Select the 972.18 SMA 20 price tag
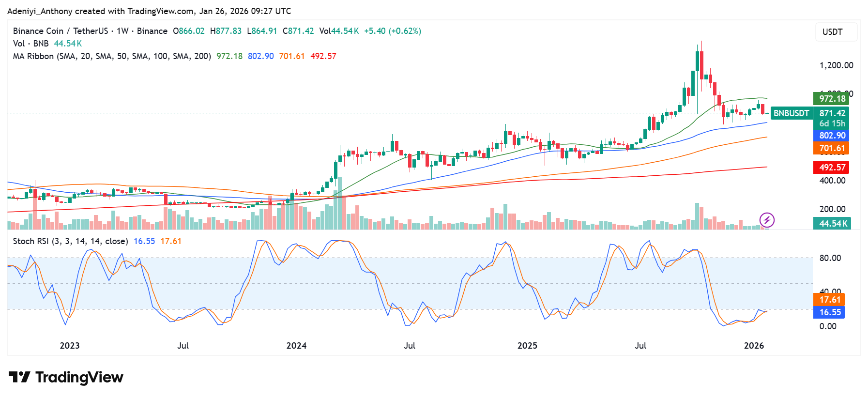868x399 pixels. tap(832, 99)
